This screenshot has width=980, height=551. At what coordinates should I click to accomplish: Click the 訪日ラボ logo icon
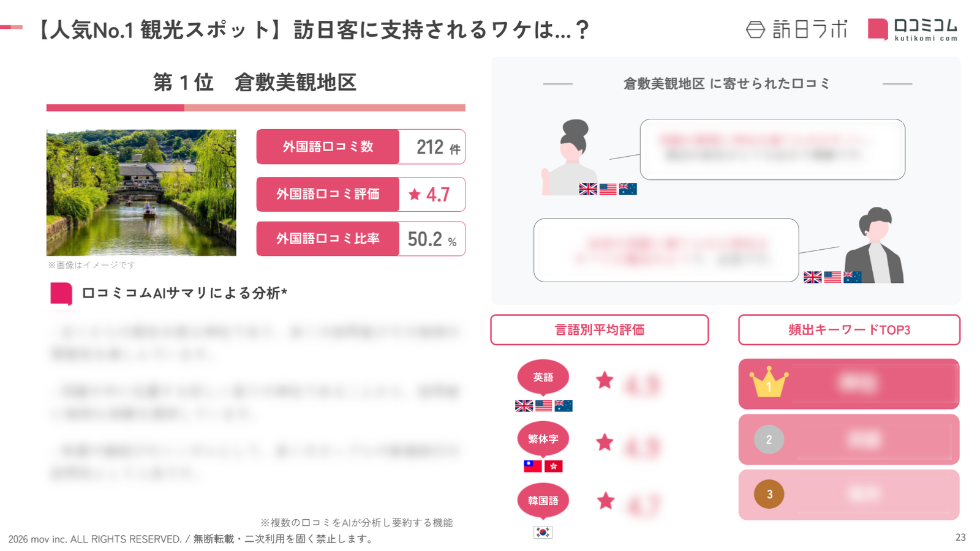click(x=755, y=29)
